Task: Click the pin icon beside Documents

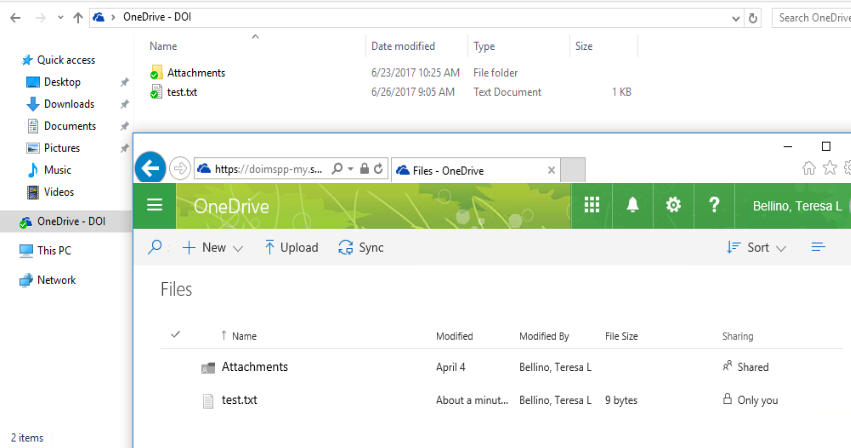Action: pos(124,126)
